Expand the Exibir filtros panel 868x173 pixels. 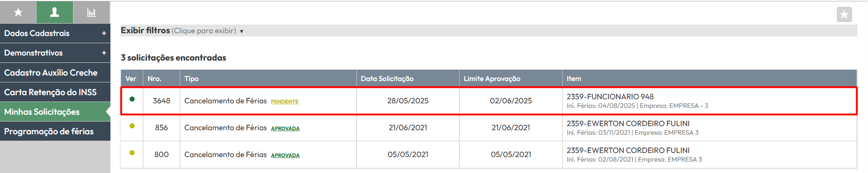[x=182, y=31]
